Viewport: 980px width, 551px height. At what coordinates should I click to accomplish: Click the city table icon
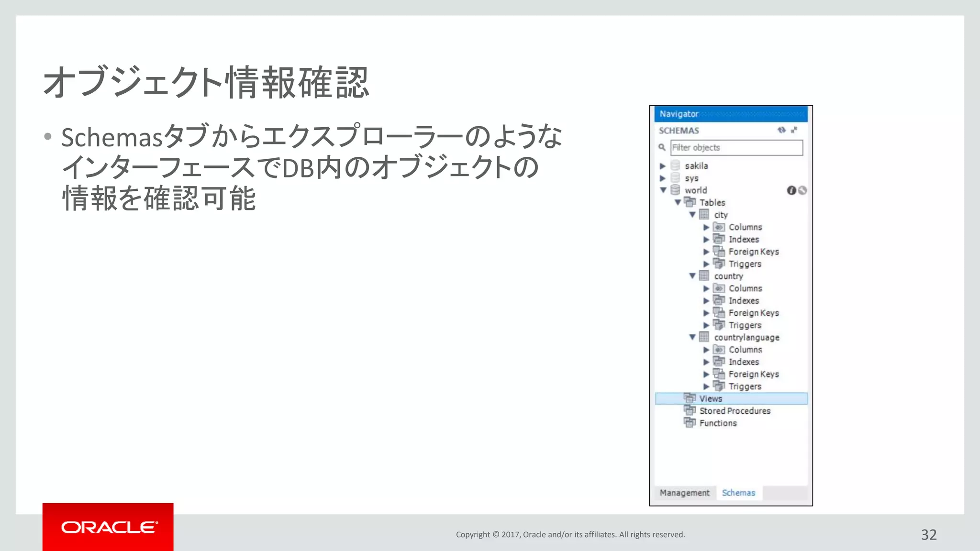point(704,214)
